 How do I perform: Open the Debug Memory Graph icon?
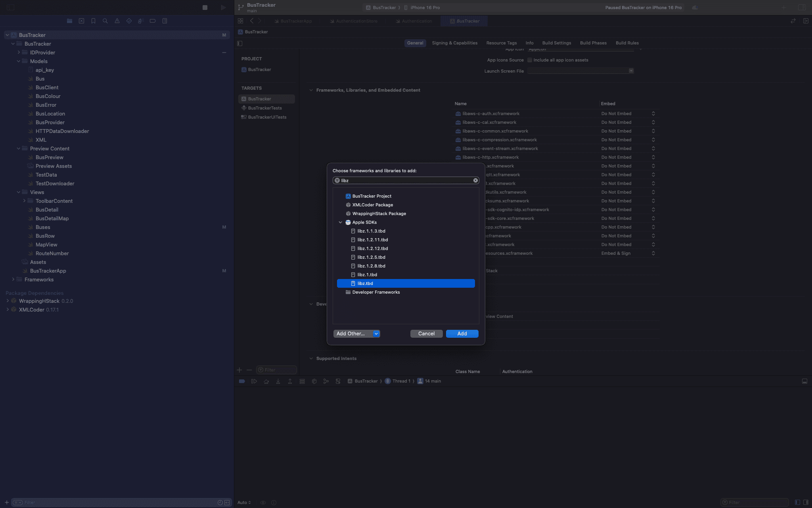[326, 381]
